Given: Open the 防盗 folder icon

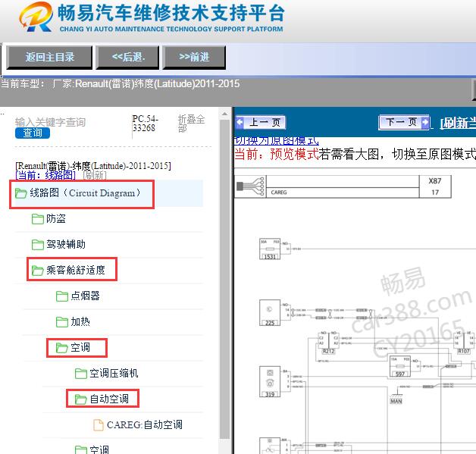Looking at the screenshot, I should coord(38,219).
